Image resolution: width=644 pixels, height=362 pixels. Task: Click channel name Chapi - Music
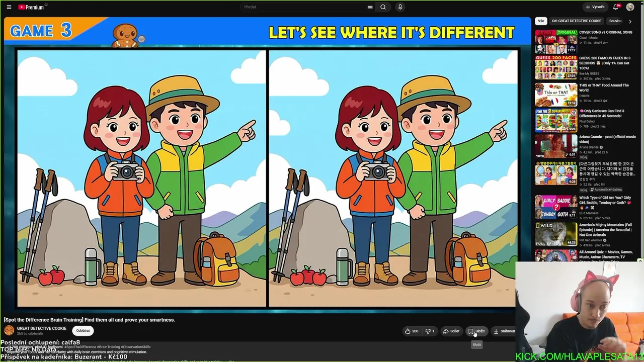pyautogui.click(x=589, y=38)
